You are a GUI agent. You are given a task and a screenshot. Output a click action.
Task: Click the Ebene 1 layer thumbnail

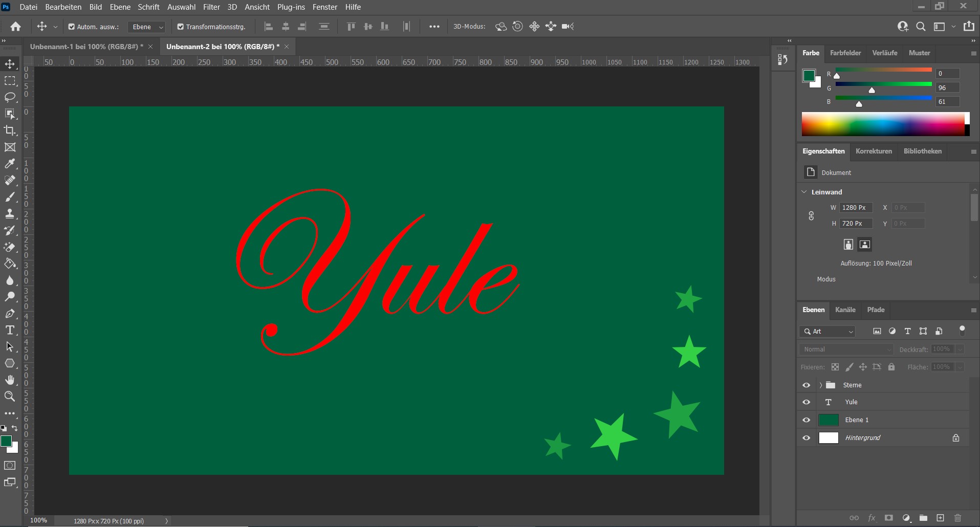point(829,420)
